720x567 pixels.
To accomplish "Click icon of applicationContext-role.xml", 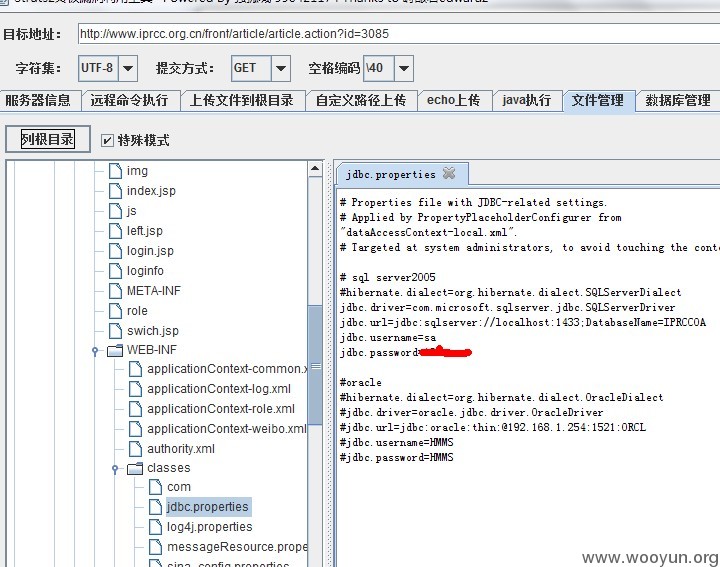I will [x=135, y=409].
